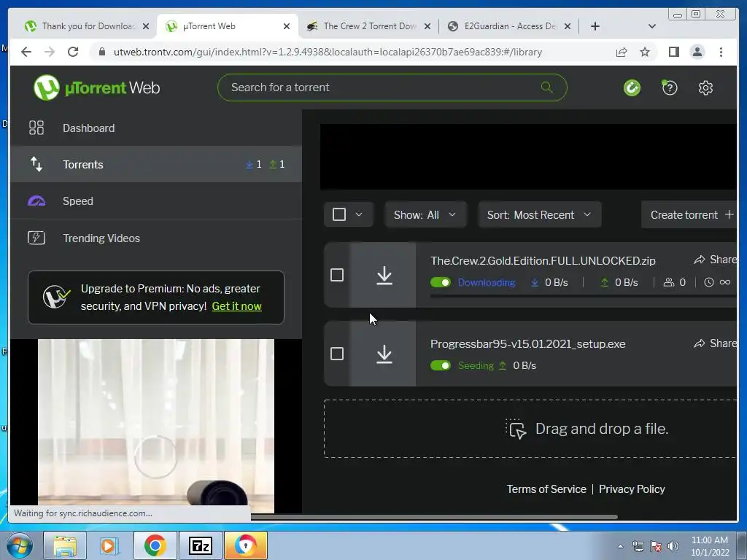
Task: Click the Torrents up-down arrows icon
Action: pos(36,164)
